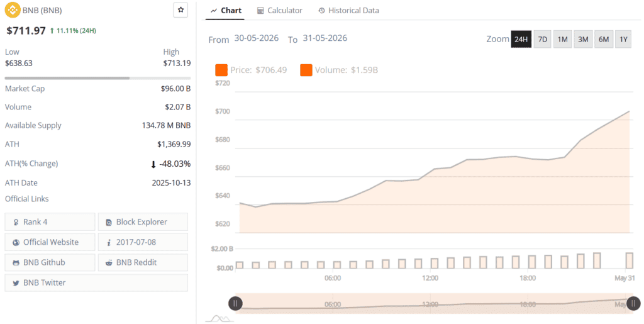The width and height of the screenshot is (644, 324).
Task: Click the 12:00 label on main chart axis
Action: (x=430, y=279)
